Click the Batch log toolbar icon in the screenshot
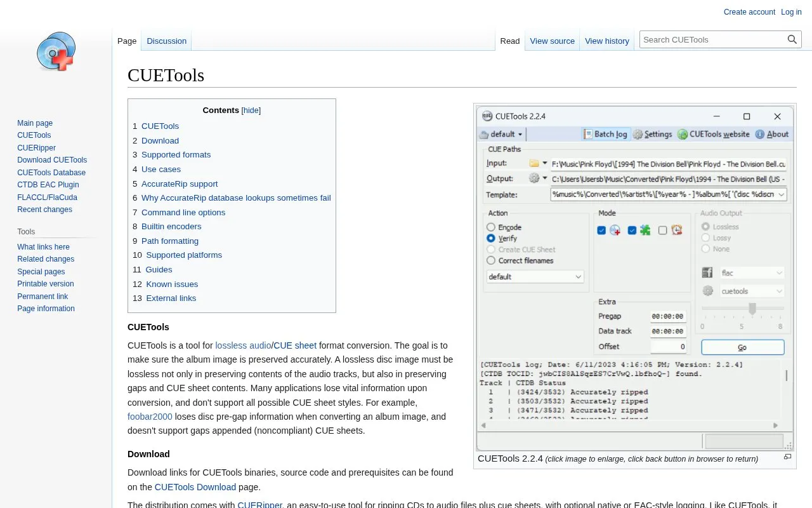 pyautogui.click(x=587, y=134)
